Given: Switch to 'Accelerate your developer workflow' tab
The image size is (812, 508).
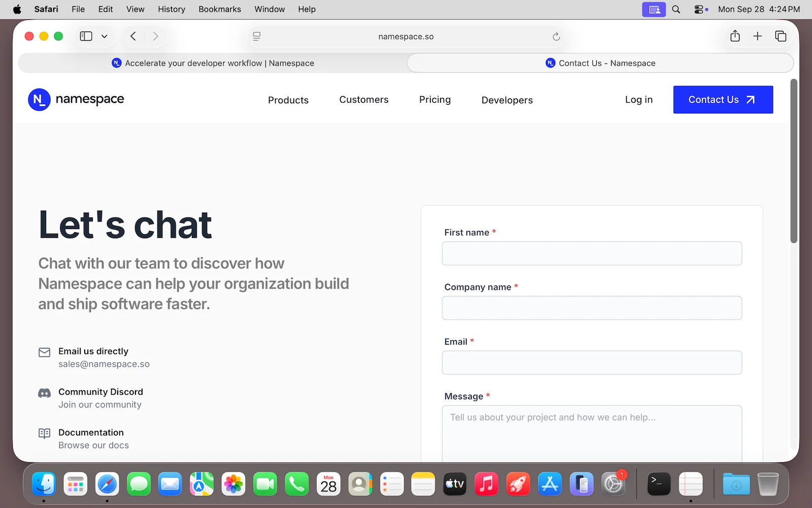Looking at the screenshot, I should point(213,63).
